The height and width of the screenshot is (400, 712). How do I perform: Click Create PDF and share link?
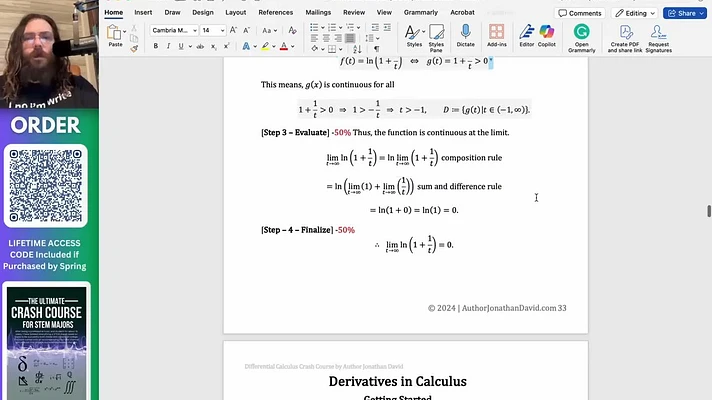(x=625, y=39)
